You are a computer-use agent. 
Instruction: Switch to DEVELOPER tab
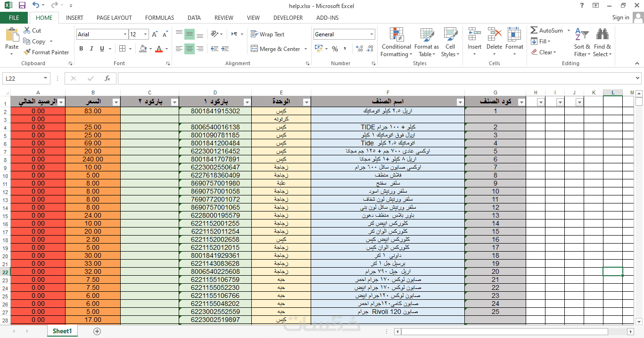288,18
